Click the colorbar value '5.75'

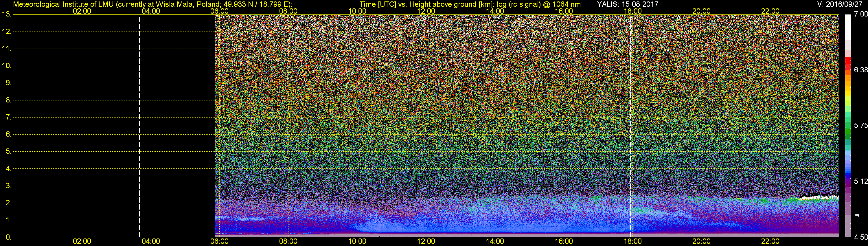(860, 125)
